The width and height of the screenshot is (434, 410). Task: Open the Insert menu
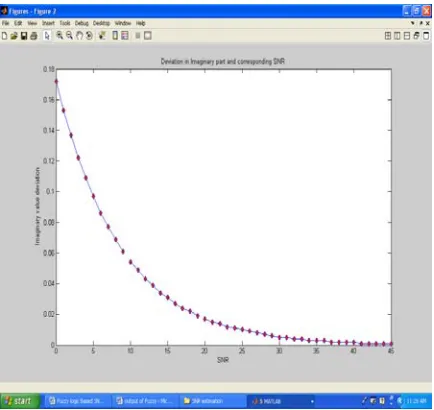click(x=48, y=23)
